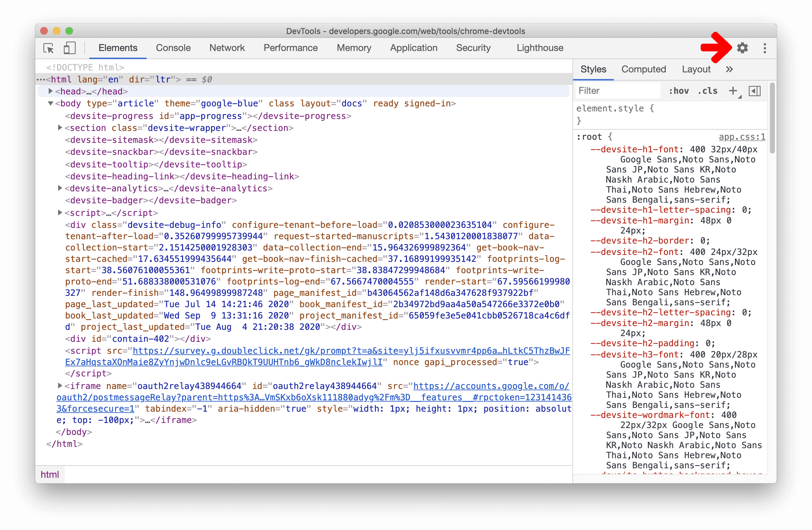Click the inspect element cursor icon
812x530 pixels.
click(50, 48)
